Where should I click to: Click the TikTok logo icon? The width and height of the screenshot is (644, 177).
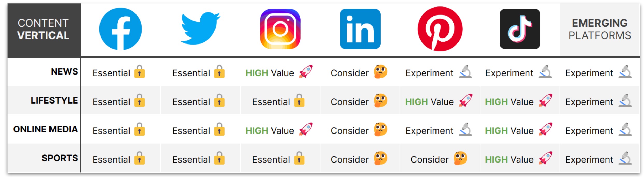520,29
